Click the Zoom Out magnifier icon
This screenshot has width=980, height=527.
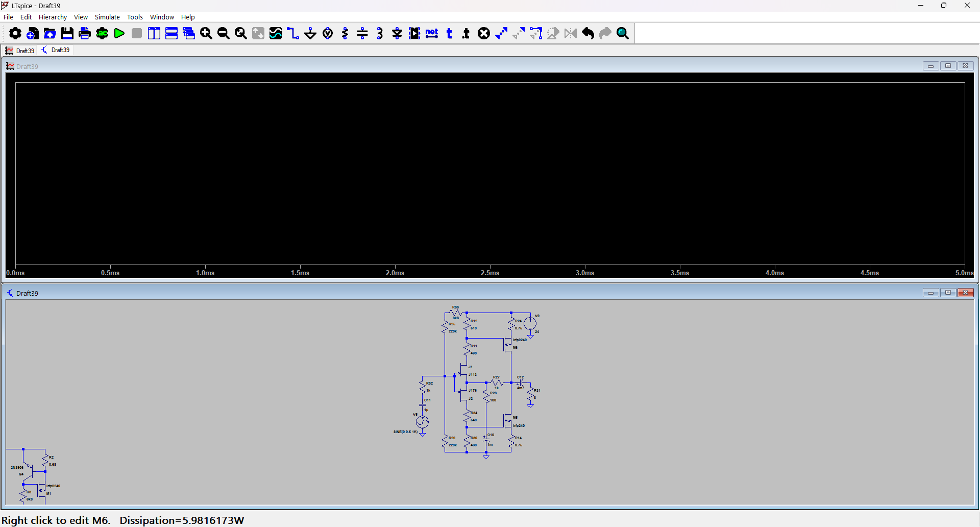pyautogui.click(x=224, y=34)
